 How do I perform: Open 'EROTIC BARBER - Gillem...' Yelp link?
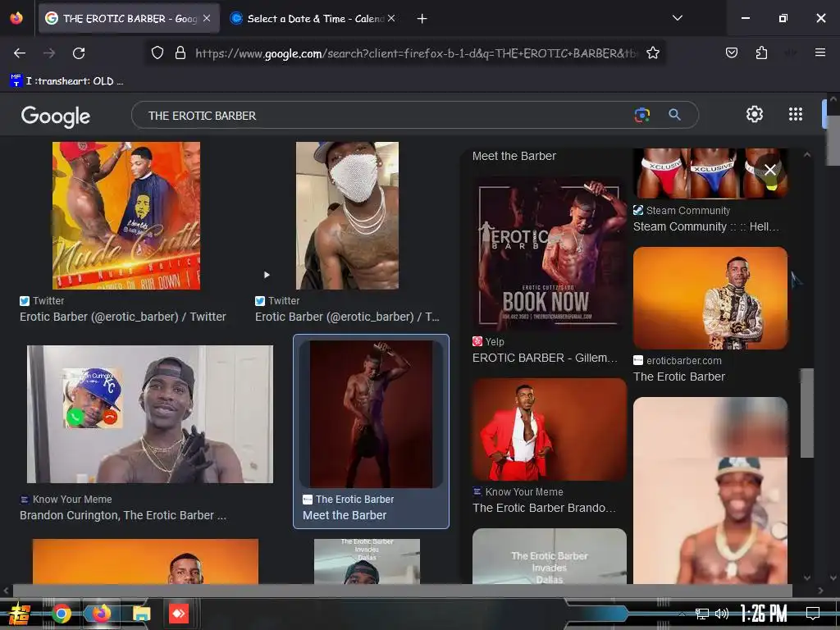click(x=545, y=358)
